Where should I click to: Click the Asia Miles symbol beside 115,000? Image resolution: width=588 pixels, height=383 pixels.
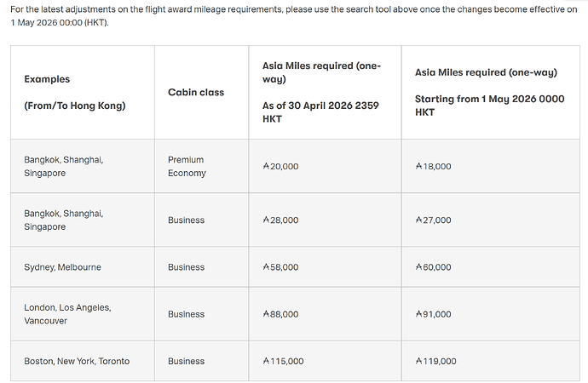(266, 362)
